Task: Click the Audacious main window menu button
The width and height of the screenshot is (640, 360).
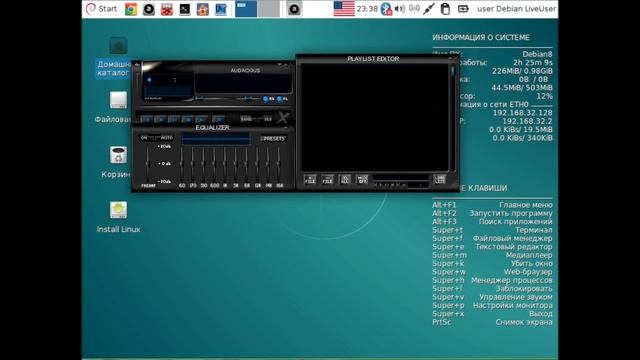Action: (x=137, y=65)
